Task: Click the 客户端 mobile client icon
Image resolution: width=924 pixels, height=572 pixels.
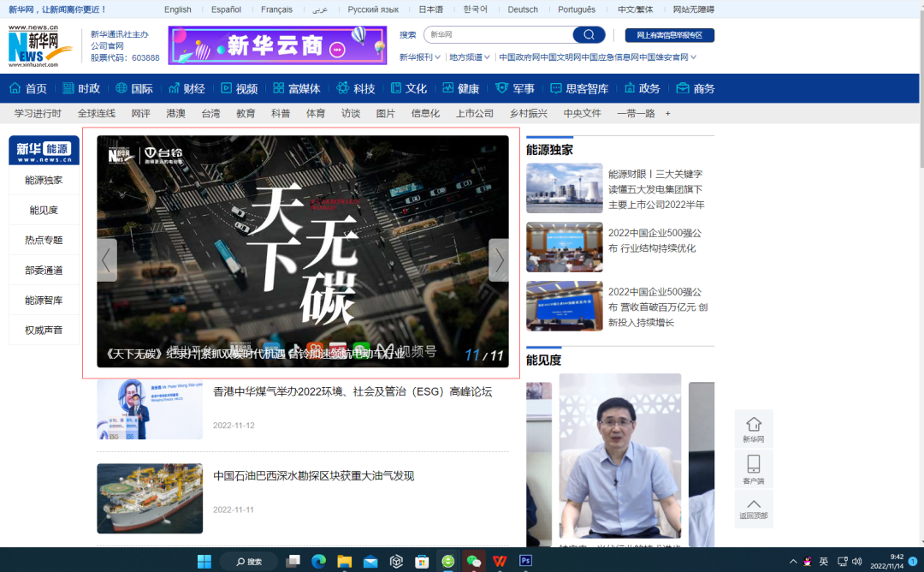Action: click(x=753, y=469)
